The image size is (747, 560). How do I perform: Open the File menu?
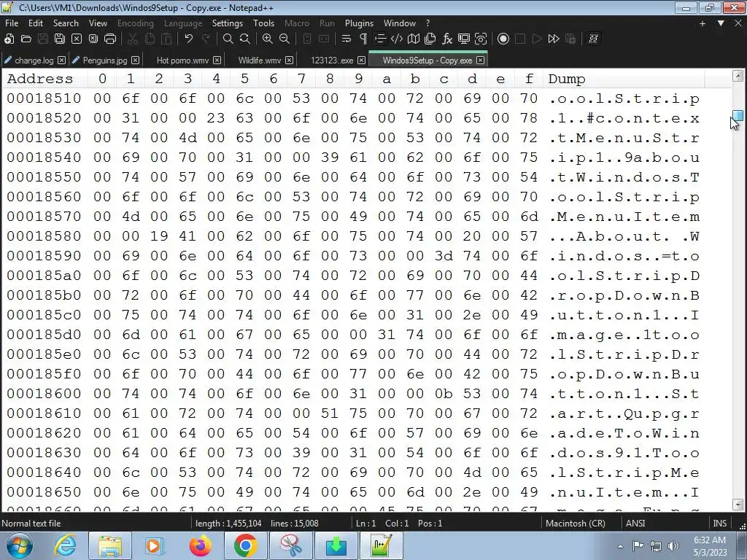point(12,23)
